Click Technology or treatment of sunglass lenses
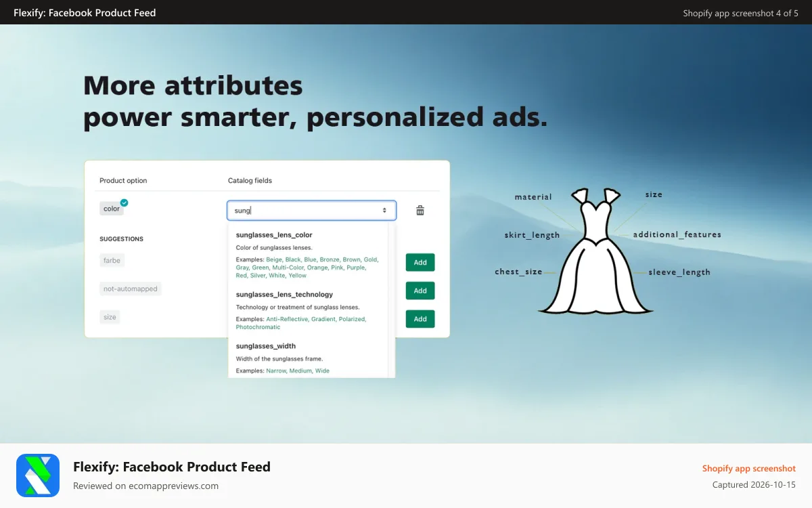This screenshot has height=508, width=812. click(298, 308)
